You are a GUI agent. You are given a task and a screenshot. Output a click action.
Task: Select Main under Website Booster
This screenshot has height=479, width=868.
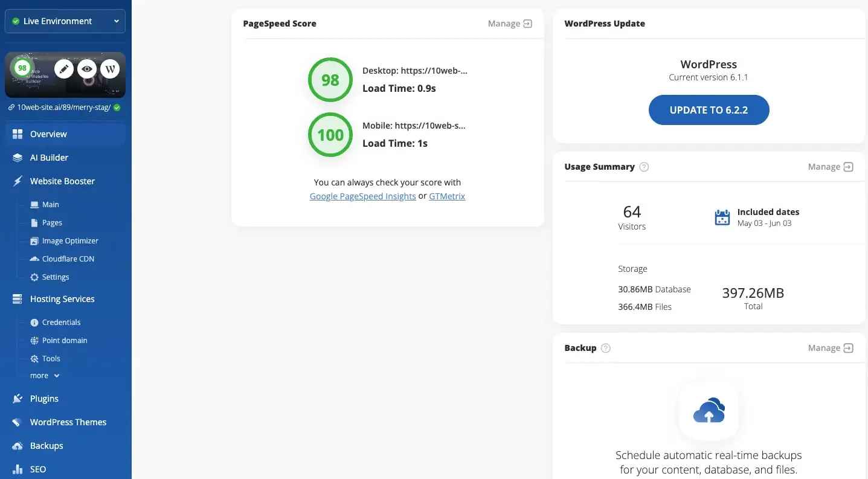(x=51, y=205)
